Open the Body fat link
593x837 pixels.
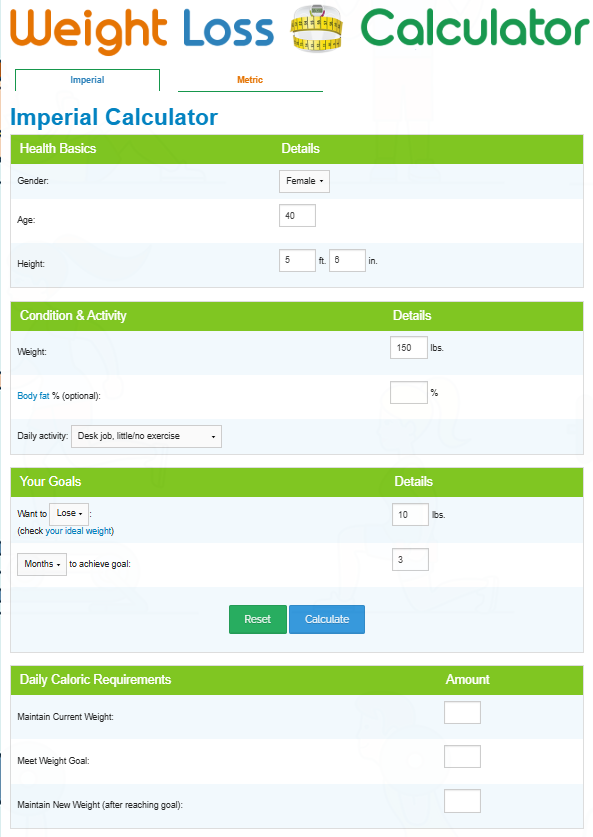pos(33,396)
